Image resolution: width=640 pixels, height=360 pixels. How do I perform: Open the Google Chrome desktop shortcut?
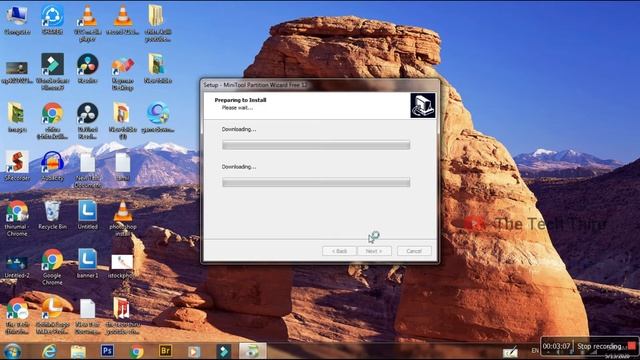(x=52, y=267)
